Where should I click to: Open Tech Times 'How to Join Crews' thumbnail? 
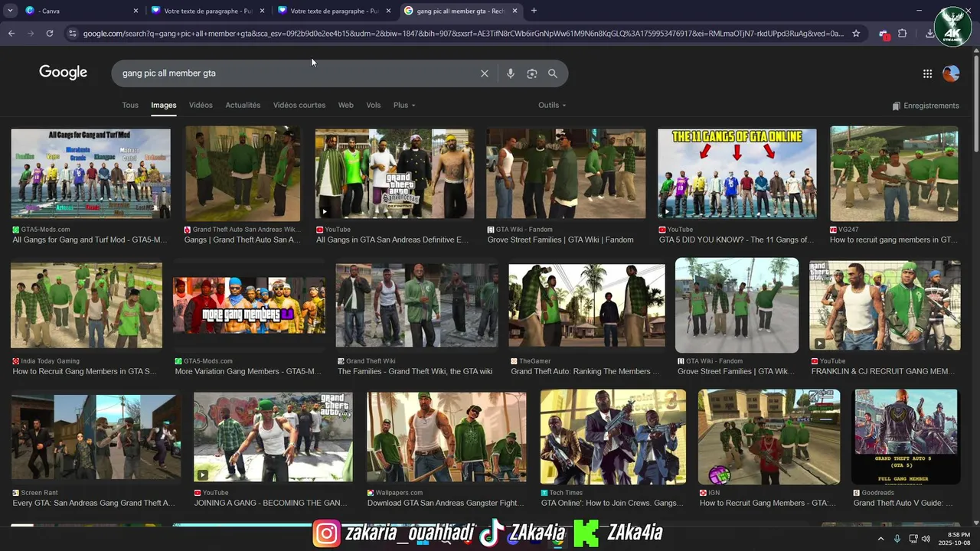613,437
